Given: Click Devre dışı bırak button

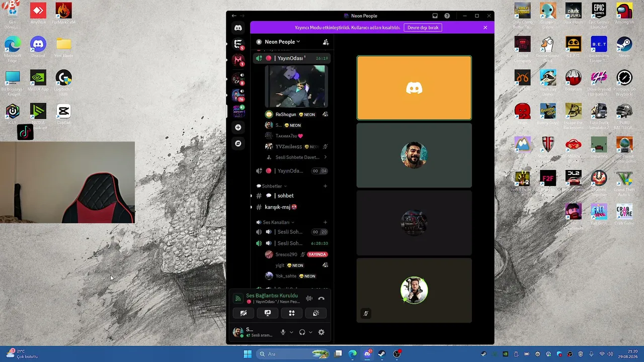Looking at the screenshot, I should [423, 28].
